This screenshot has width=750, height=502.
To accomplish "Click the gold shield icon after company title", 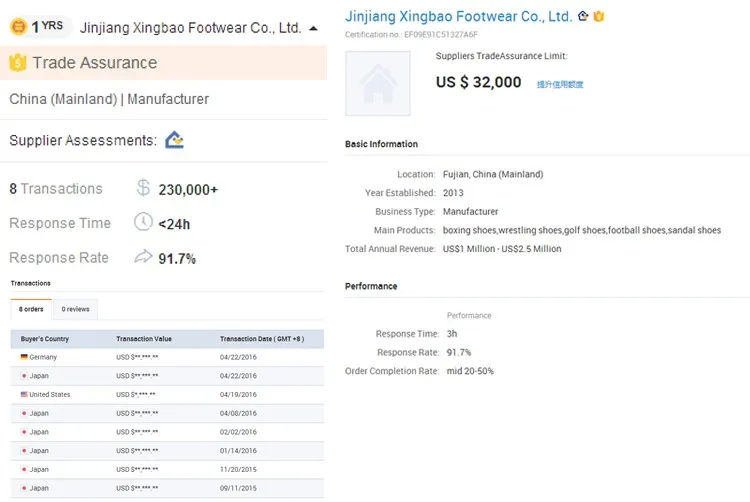I will point(598,16).
